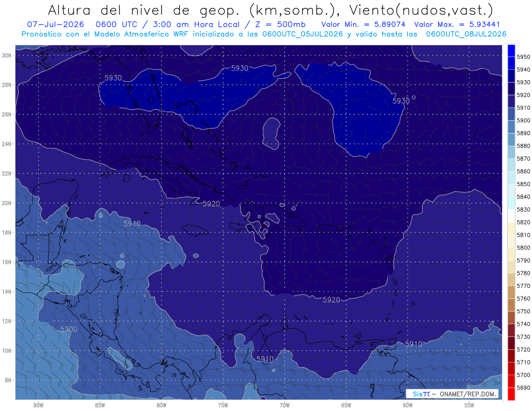Click the '14N' latitude axis label

(x=7, y=291)
